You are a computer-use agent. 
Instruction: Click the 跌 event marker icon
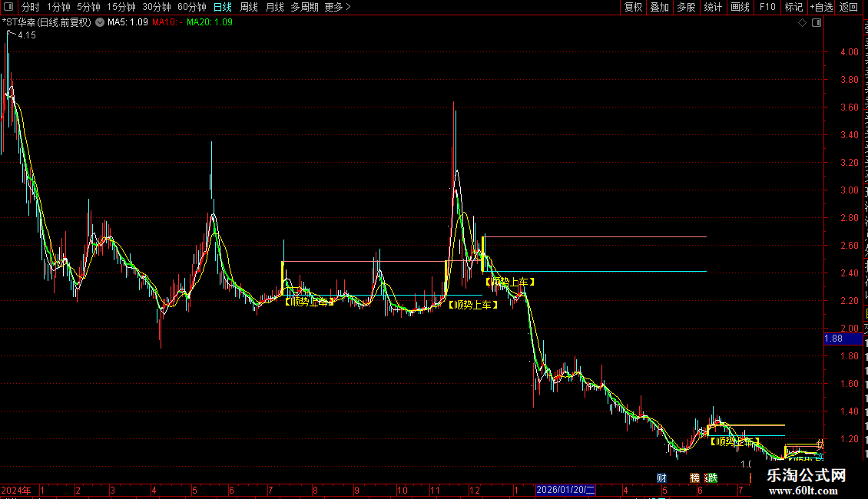[712, 478]
